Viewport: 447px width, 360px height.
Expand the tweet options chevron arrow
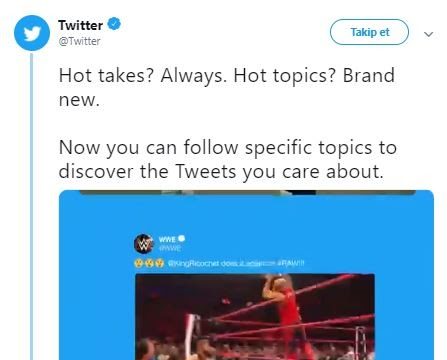428,34
